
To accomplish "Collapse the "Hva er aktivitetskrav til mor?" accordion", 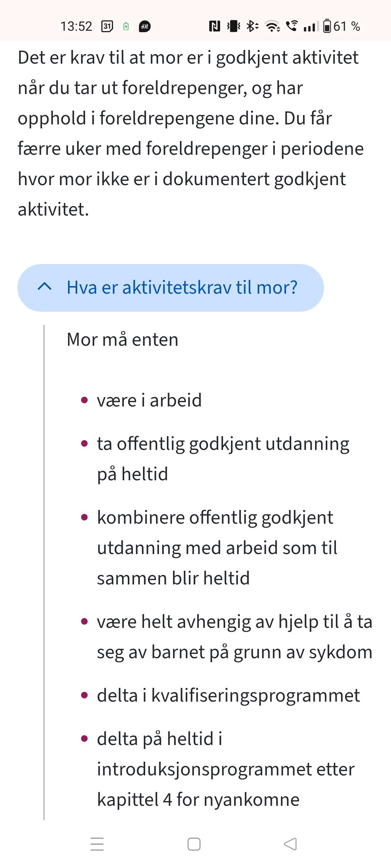I will (x=182, y=288).
